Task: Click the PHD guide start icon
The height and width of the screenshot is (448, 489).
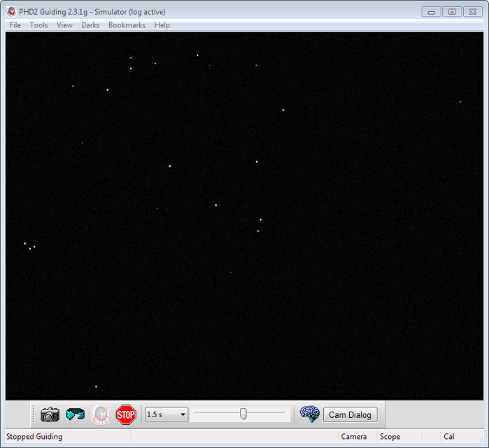Action: tap(101, 414)
